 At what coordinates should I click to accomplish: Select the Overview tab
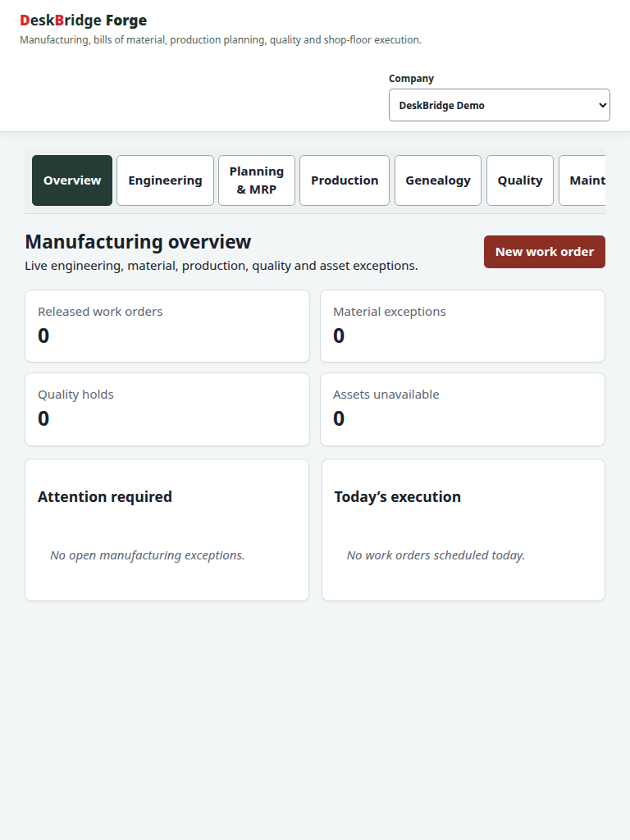point(72,180)
